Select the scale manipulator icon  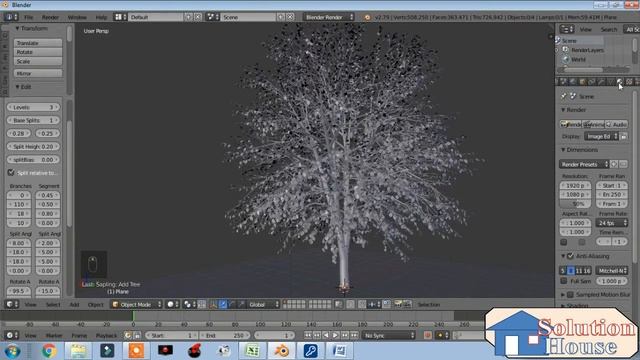click(x=242, y=304)
